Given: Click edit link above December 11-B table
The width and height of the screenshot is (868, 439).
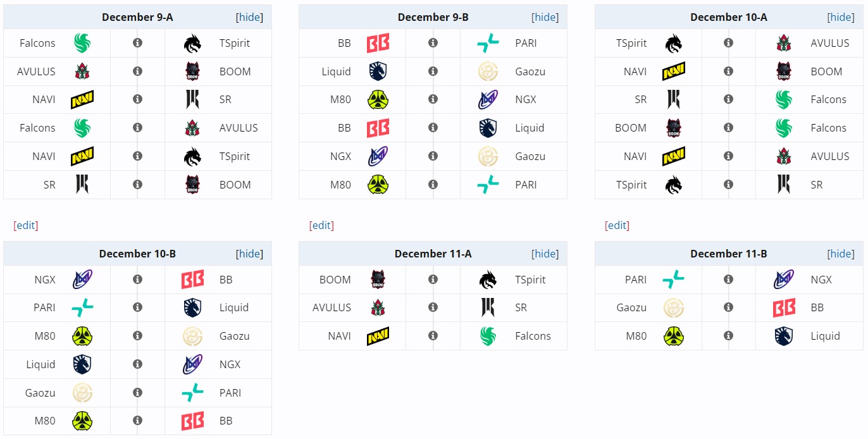Looking at the screenshot, I should tap(617, 225).
